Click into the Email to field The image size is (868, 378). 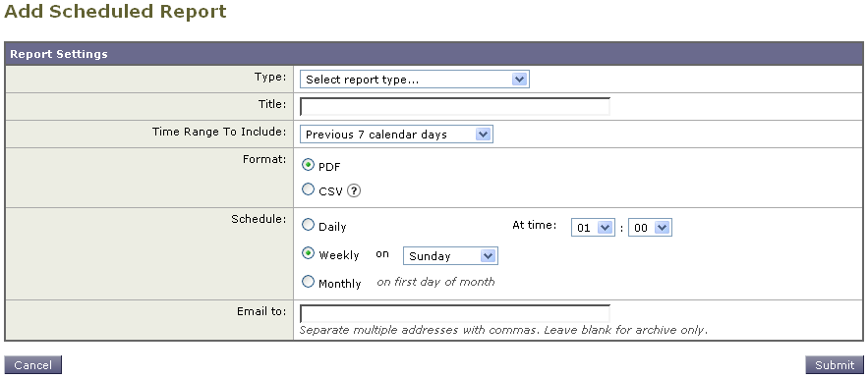click(455, 313)
